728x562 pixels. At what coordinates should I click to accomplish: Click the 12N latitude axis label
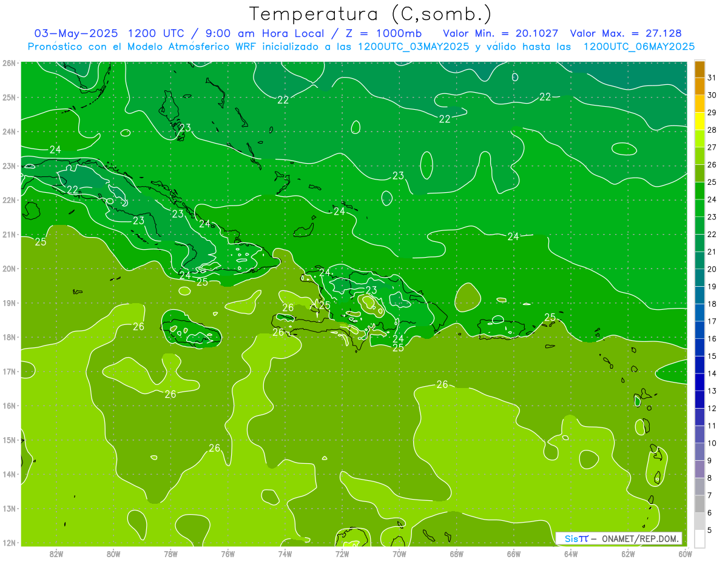coord(9,543)
